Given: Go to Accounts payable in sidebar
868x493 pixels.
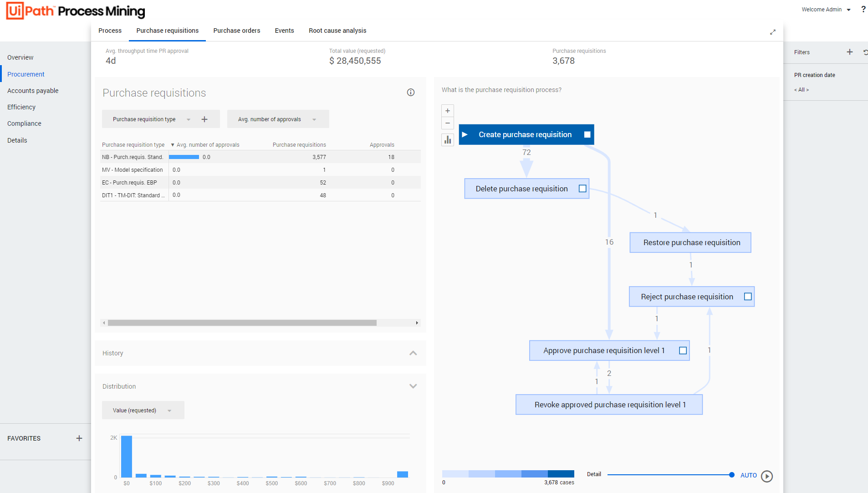Looking at the screenshot, I should 33,91.
